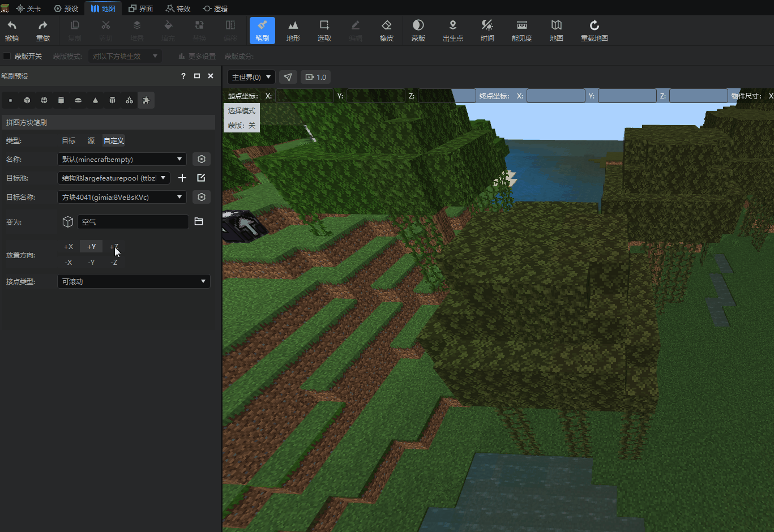Click the edit icon next to 目标池
774x532 pixels.
[x=201, y=178]
